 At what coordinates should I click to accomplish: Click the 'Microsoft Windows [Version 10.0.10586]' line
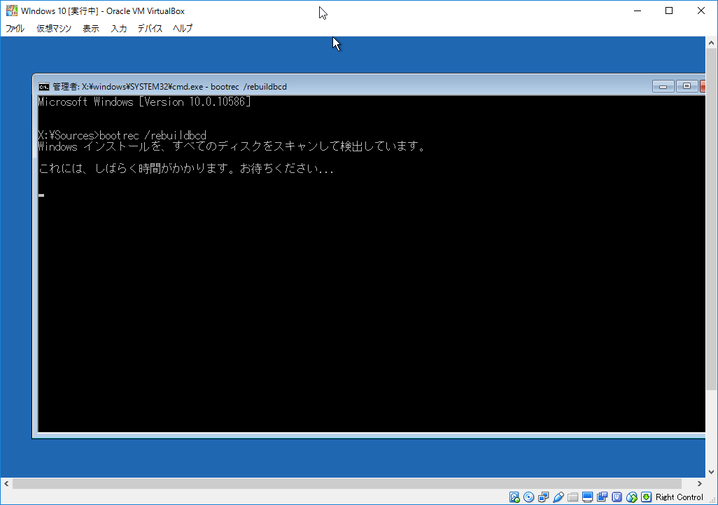pyautogui.click(x=144, y=102)
